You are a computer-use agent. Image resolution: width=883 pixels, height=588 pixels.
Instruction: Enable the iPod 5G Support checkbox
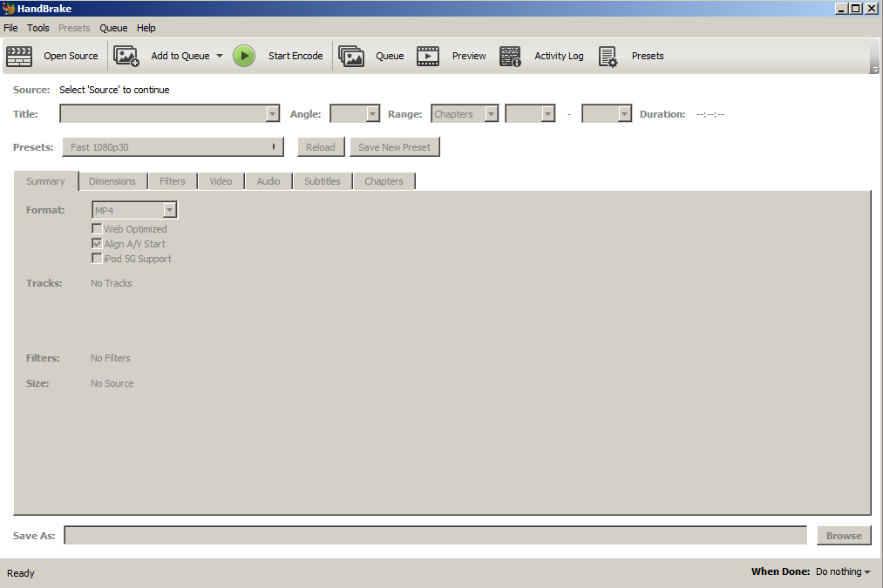point(97,258)
